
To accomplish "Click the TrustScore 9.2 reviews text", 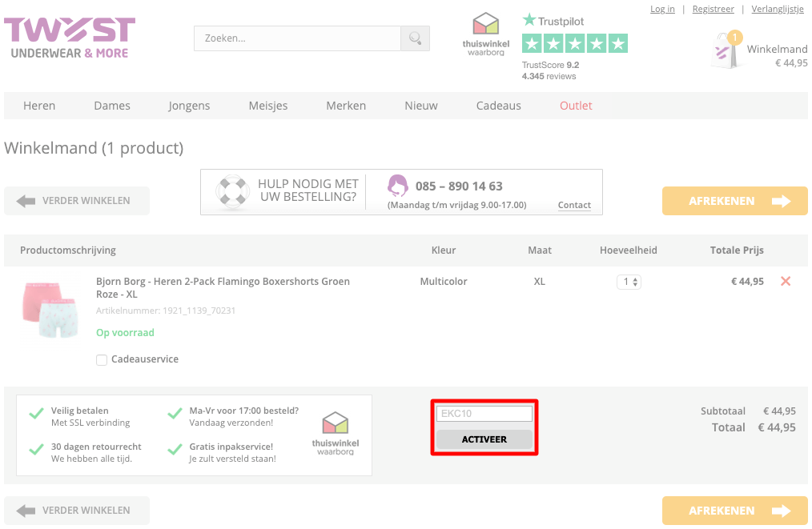I will click(x=550, y=70).
